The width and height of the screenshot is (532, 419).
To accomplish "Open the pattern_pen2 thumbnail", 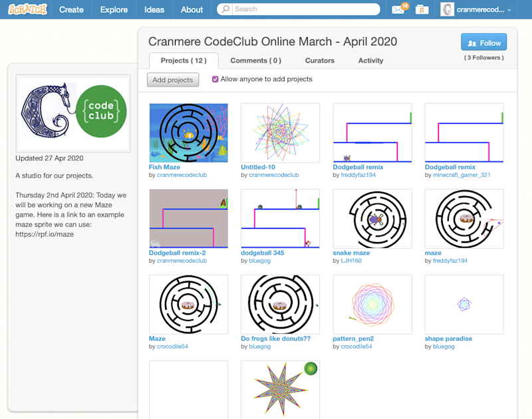I will point(372,305).
